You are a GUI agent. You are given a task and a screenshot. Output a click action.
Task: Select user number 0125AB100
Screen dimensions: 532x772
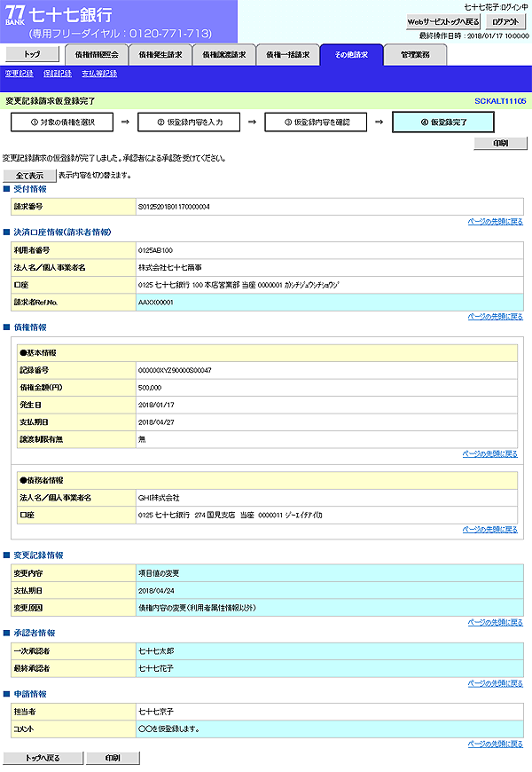[x=155, y=250]
